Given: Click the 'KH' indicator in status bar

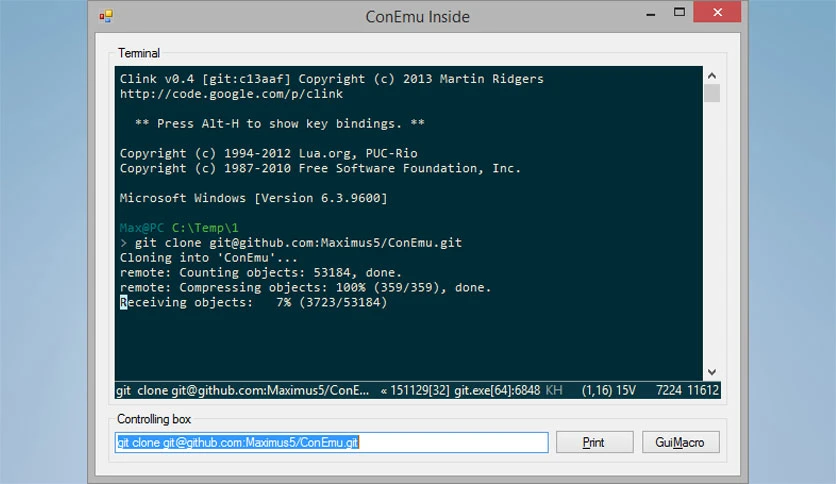Looking at the screenshot, I should (x=554, y=390).
